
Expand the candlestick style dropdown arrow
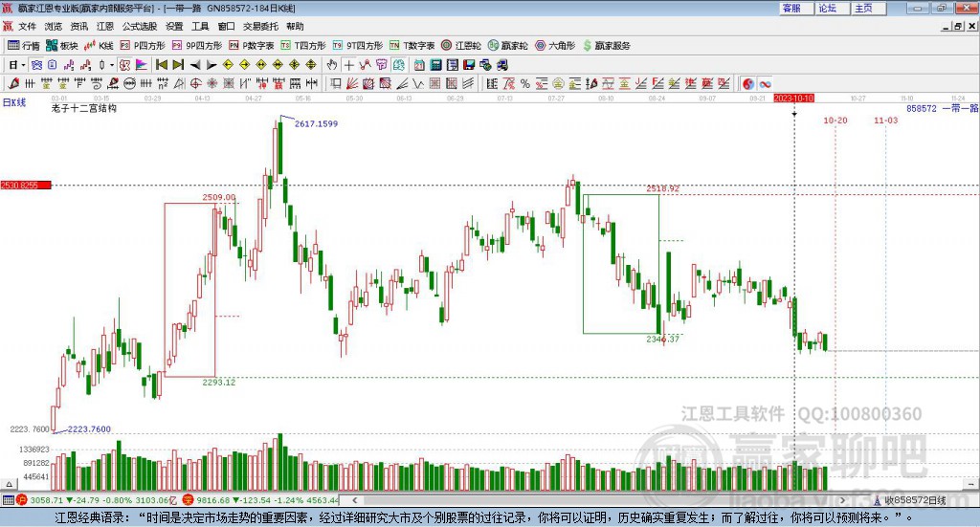pyautogui.click(x=112, y=65)
